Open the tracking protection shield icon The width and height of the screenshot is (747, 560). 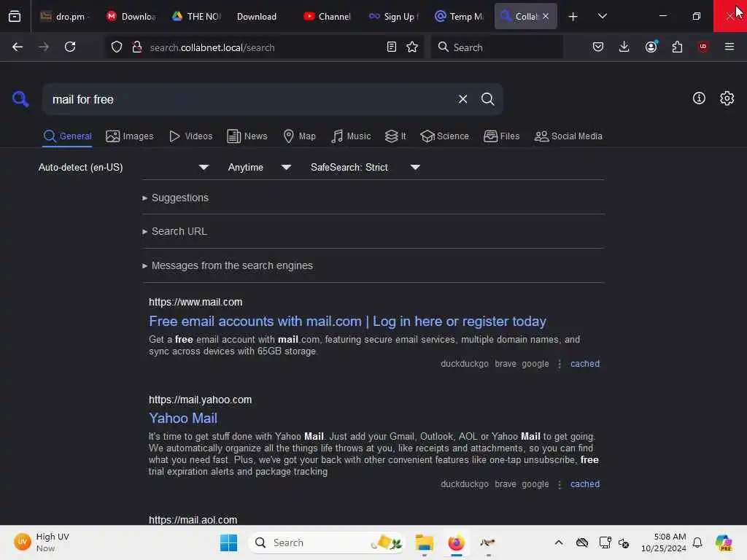pyautogui.click(x=117, y=47)
